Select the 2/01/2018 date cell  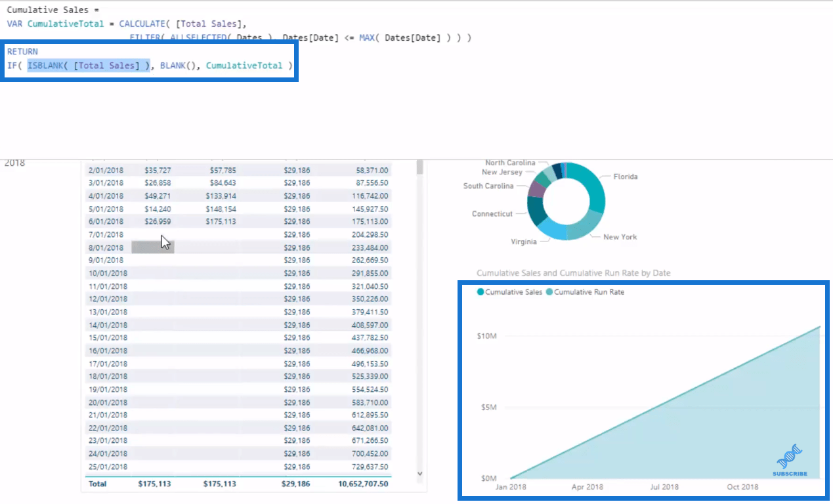click(106, 170)
